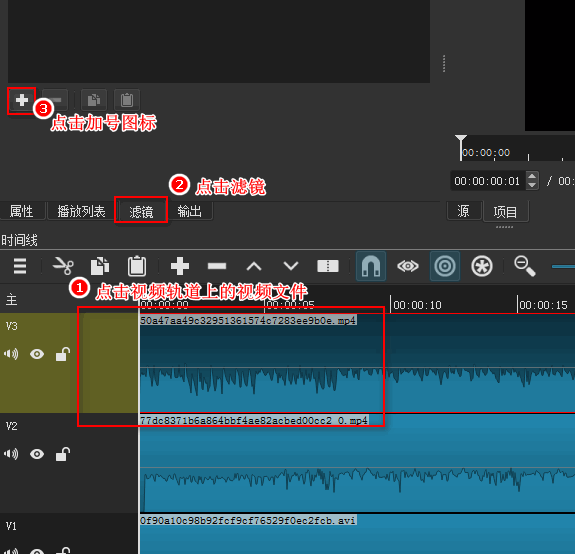Paste filters using the clipboard icon
Screen dimensions: 575x554
[x=127, y=100]
